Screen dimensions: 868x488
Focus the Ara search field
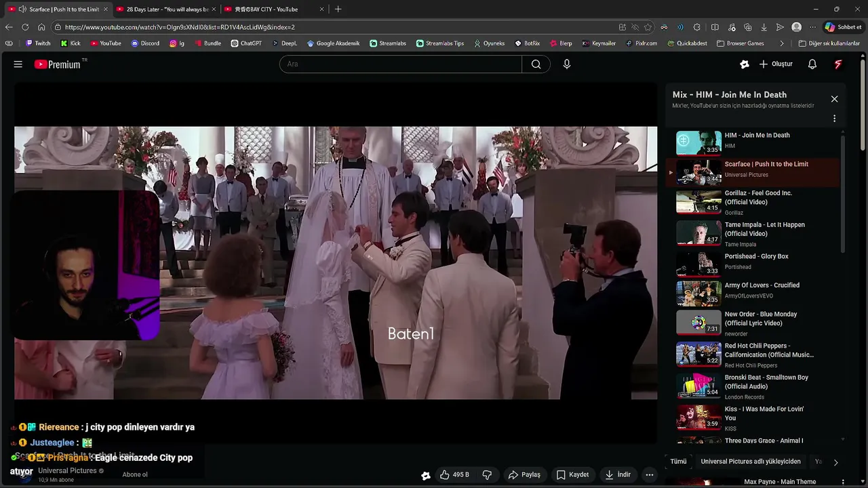click(x=401, y=64)
